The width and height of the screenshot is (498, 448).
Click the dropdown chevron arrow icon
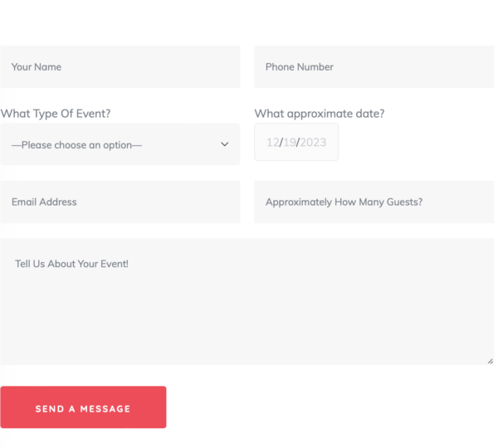coord(225,144)
